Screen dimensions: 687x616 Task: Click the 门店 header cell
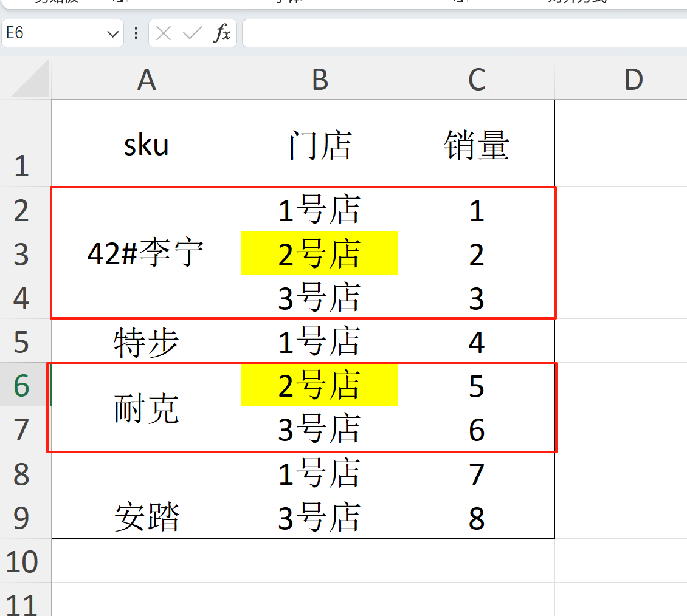(x=319, y=143)
